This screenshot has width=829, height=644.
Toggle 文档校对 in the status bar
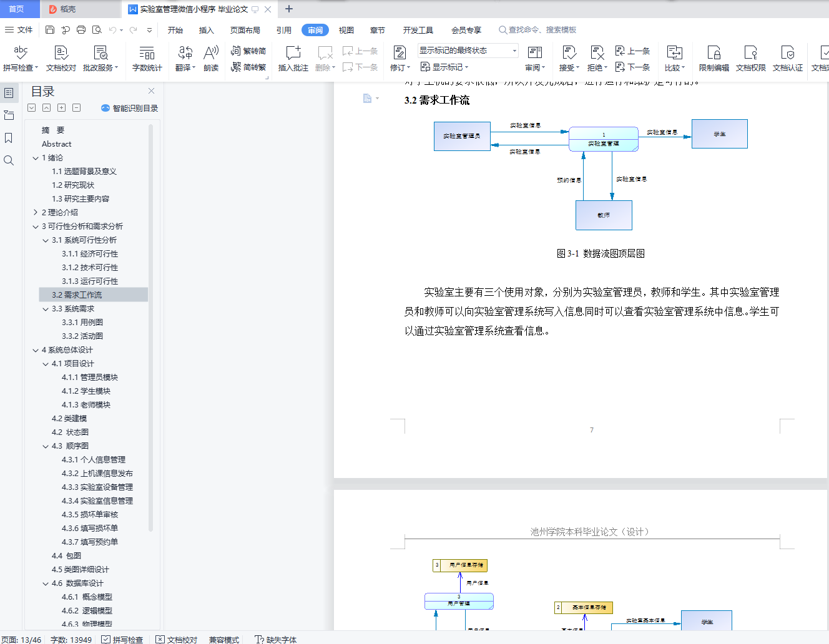pyautogui.click(x=177, y=640)
